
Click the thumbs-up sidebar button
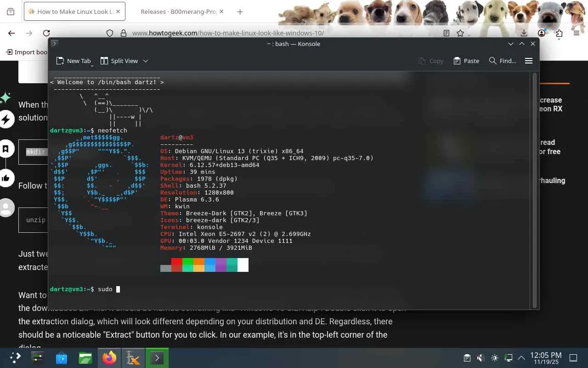(6, 178)
